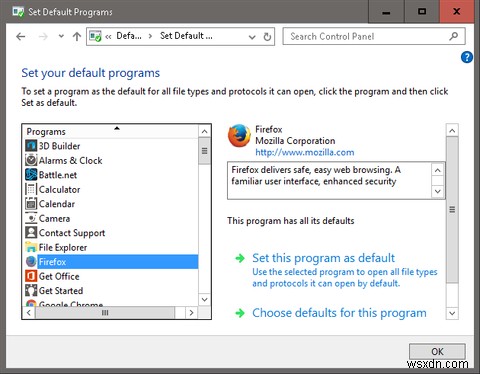Image resolution: width=480 pixels, height=374 pixels.
Task: Open help with the question mark icon
Action: point(467,57)
